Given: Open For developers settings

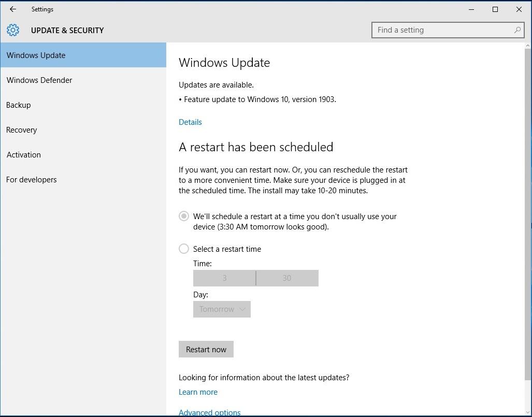Looking at the screenshot, I should tap(83, 179).
